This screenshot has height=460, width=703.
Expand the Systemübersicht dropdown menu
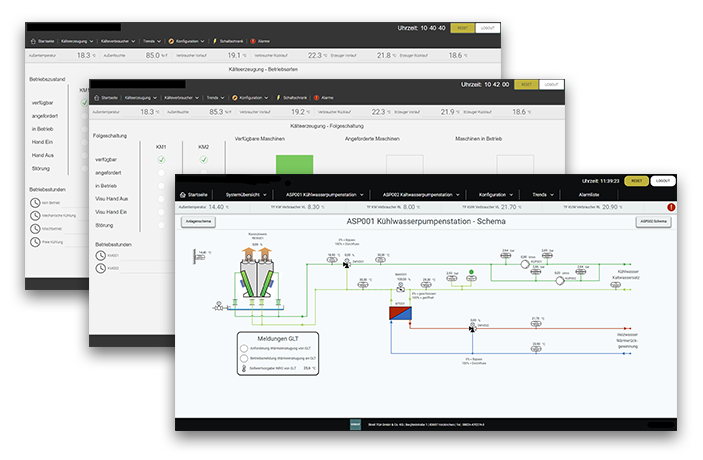point(246,194)
